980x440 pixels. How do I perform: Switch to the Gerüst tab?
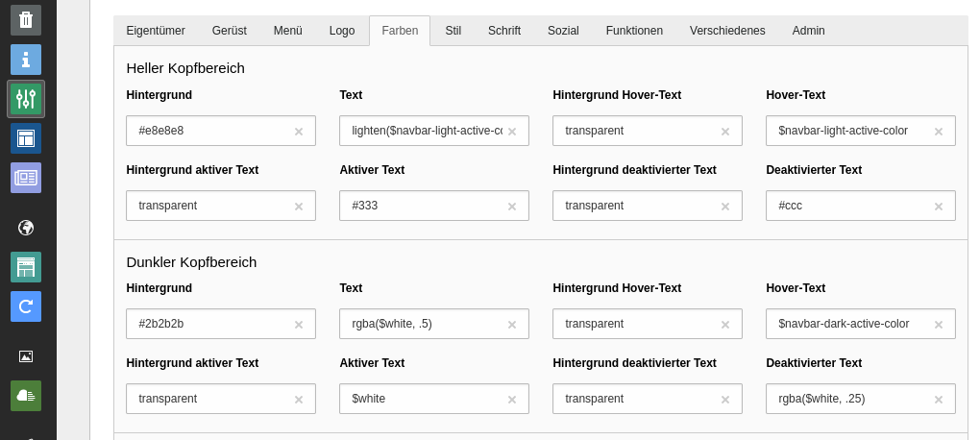click(230, 31)
